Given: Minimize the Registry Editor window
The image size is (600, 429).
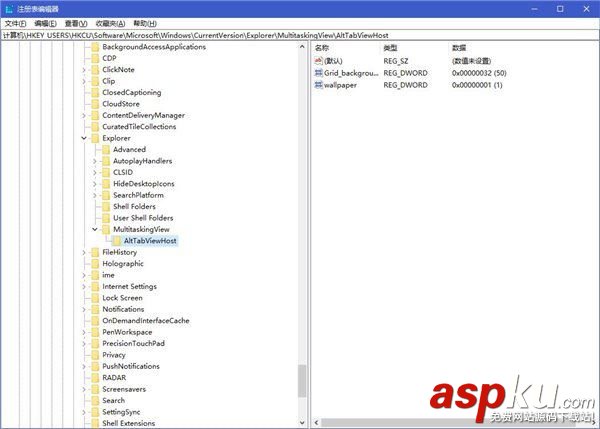Looking at the screenshot, I should coord(535,8).
